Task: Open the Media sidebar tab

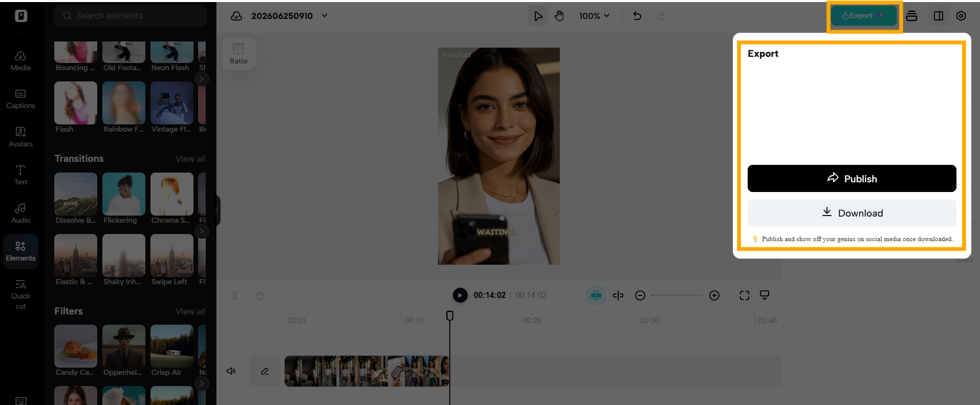Action: pos(20,61)
